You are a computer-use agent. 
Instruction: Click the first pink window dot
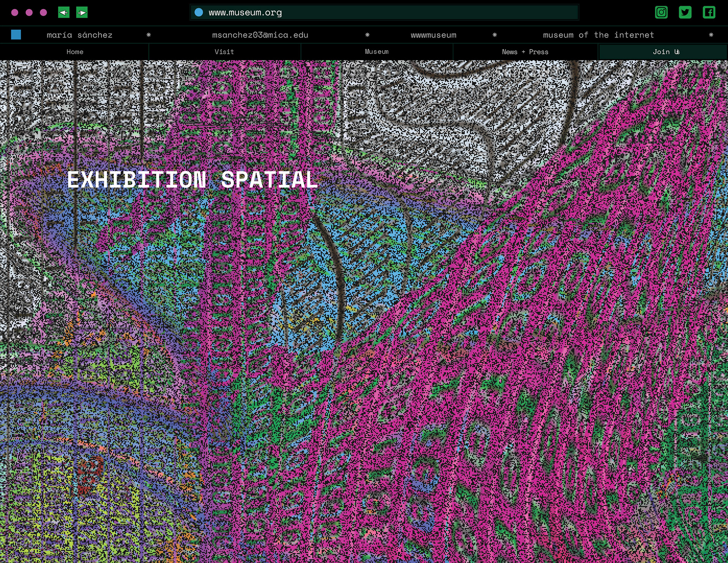[15, 13]
